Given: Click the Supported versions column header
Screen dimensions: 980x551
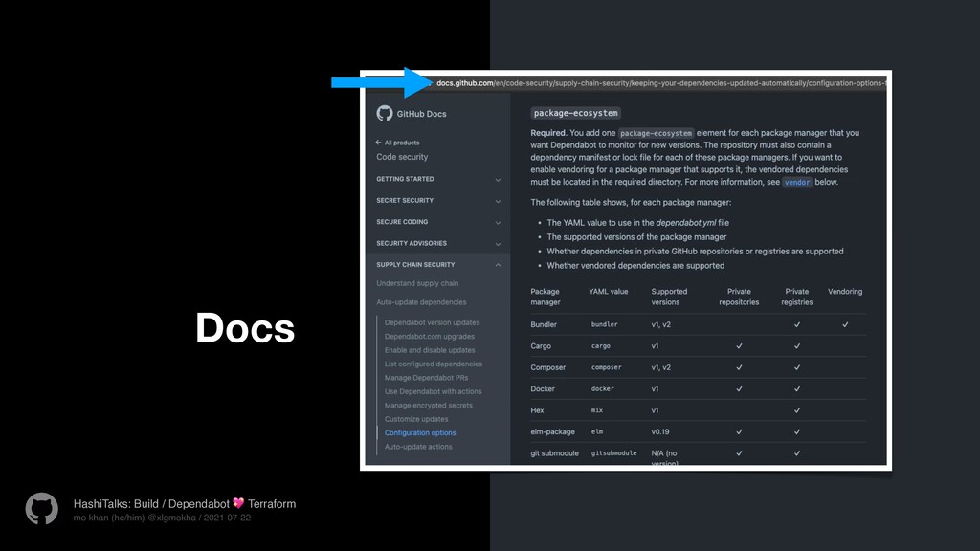Looking at the screenshot, I should 669,297.
